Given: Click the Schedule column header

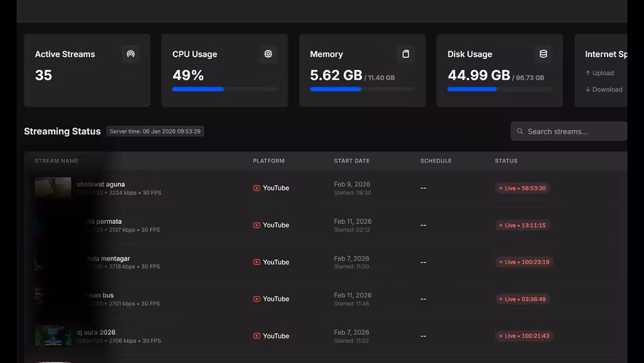Looking at the screenshot, I should coord(436,161).
